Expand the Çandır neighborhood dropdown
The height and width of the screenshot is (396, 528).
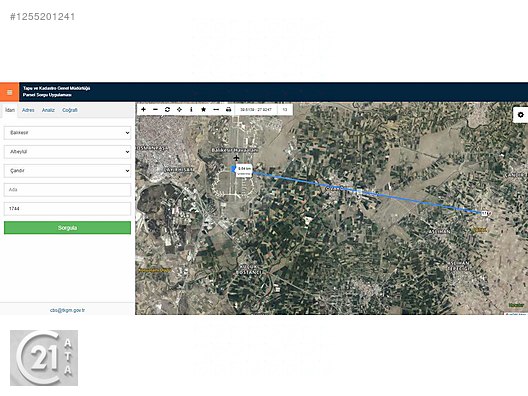click(x=67, y=171)
